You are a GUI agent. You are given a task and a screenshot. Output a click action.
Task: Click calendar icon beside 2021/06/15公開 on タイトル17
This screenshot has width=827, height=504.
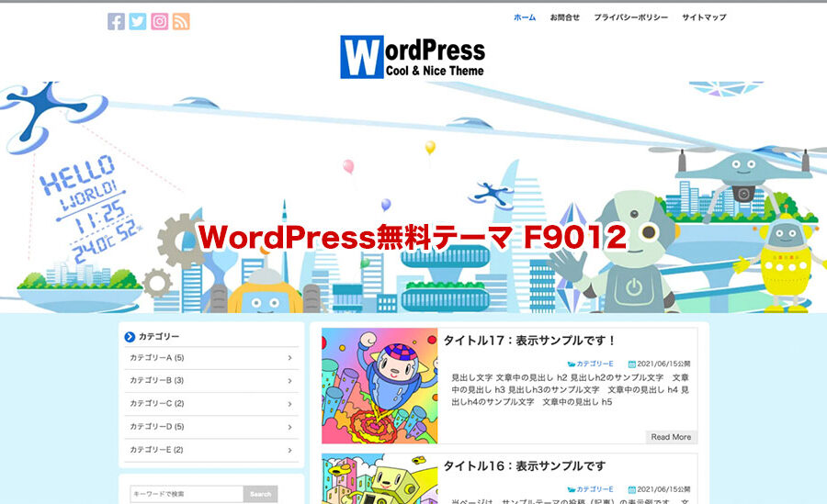point(632,364)
